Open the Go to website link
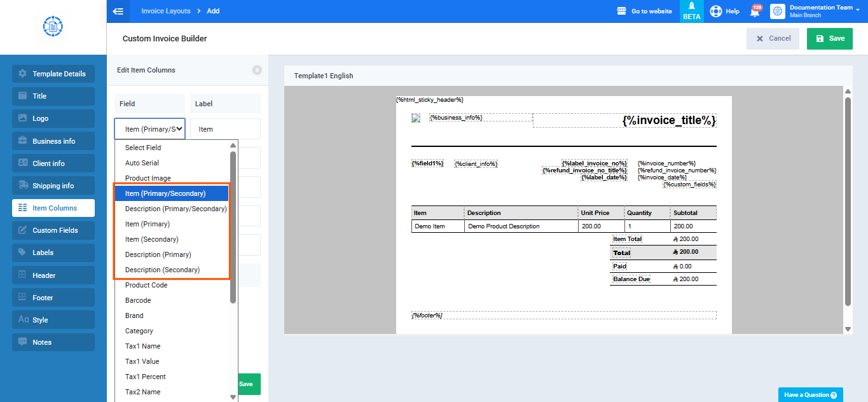This screenshot has width=868, height=402. pos(645,11)
